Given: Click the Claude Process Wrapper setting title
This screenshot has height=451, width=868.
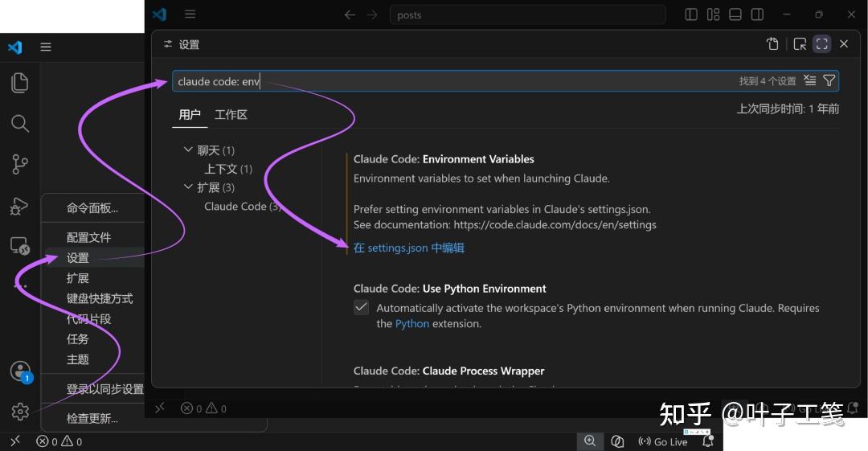Looking at the screenshot, I should click(x=449, y=371).
